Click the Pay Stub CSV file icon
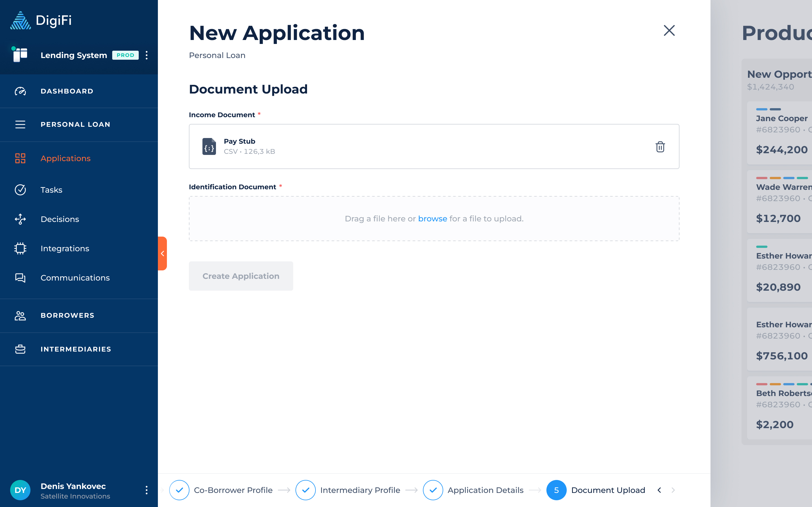 pyautogui.click(x=209, y=146)
